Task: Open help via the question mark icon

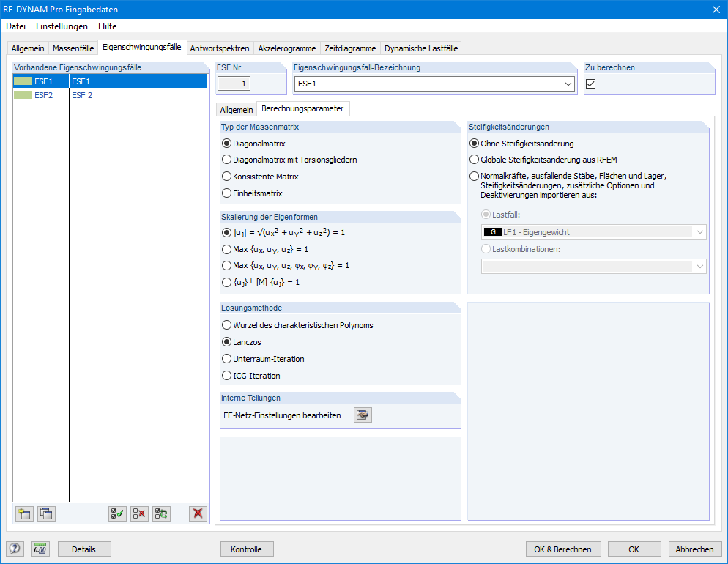Action: tap(15, 549)
